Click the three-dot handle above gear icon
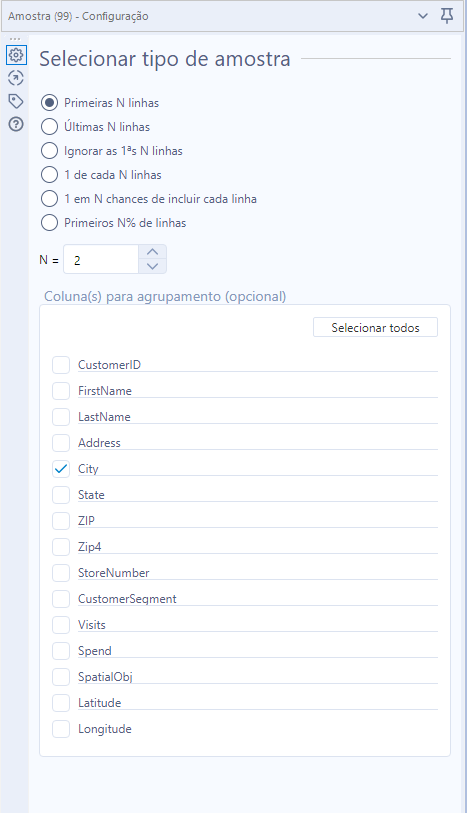 click(15, 39)
